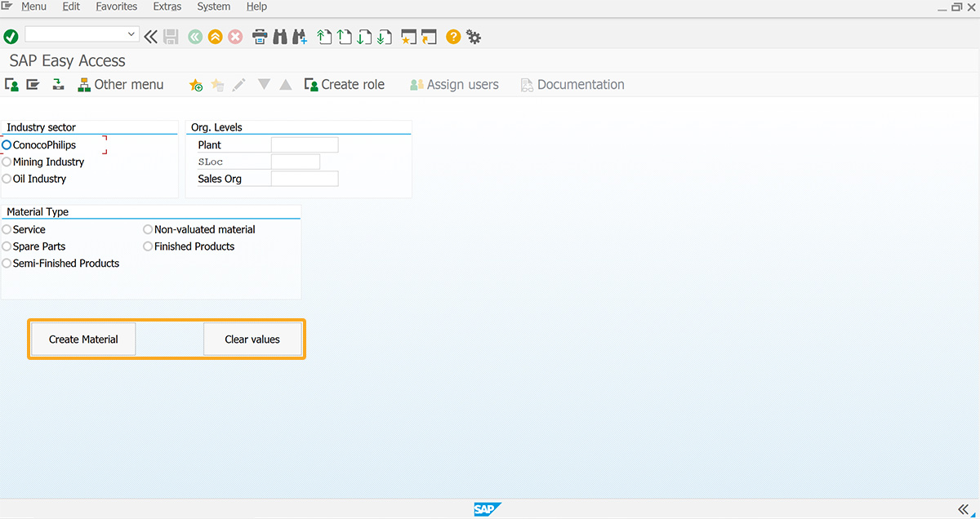Click the double-chevron collapse icon beside command field

151,37
